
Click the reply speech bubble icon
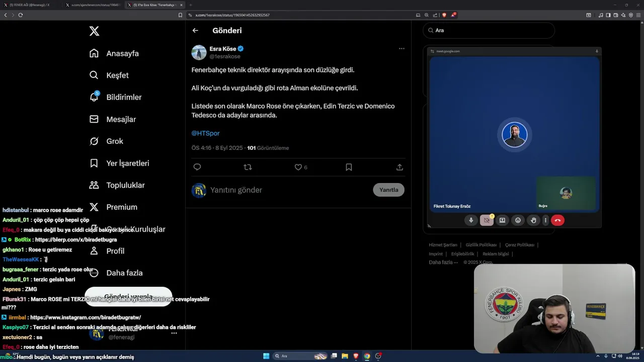point(197,167)
